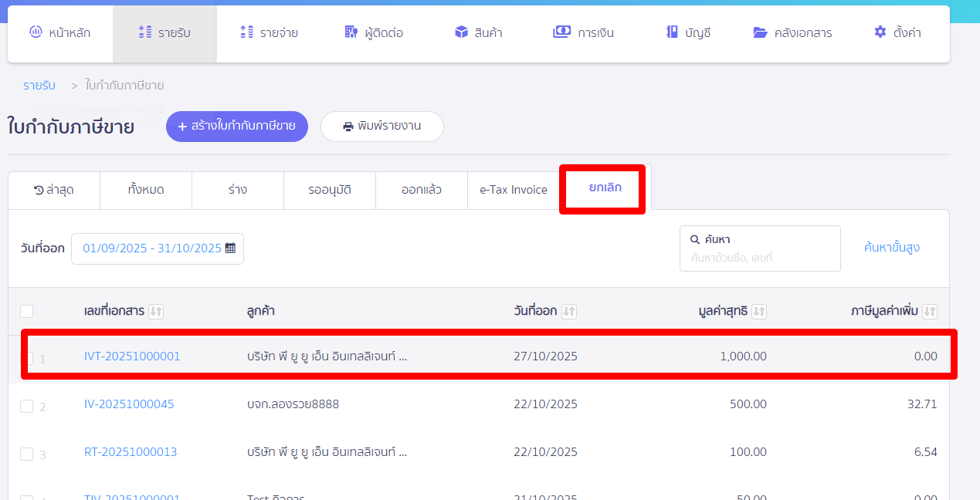Open the date range picker 01/09/2025 - 31/10/2025
The image size is (980, 500).
[x=157, y=248]
